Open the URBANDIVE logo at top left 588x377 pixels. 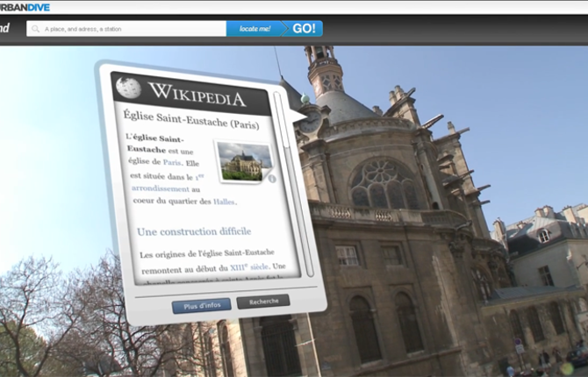coord(25,8)
